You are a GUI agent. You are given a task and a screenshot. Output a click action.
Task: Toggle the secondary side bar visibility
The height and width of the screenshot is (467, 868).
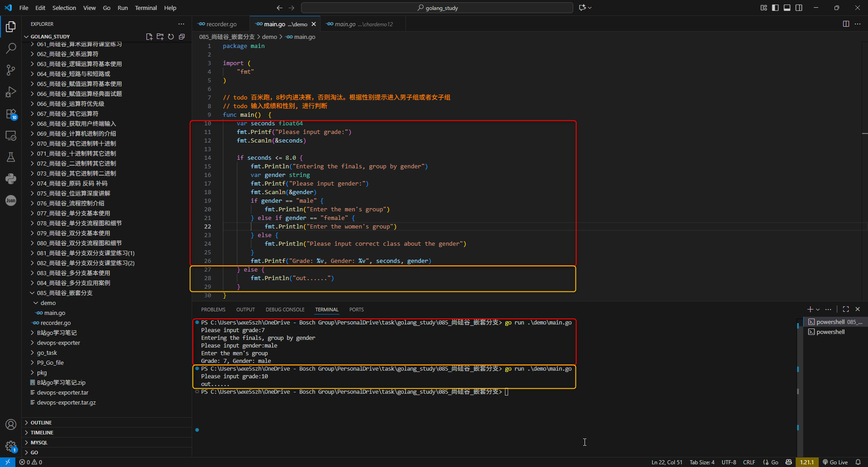[799, 8]
